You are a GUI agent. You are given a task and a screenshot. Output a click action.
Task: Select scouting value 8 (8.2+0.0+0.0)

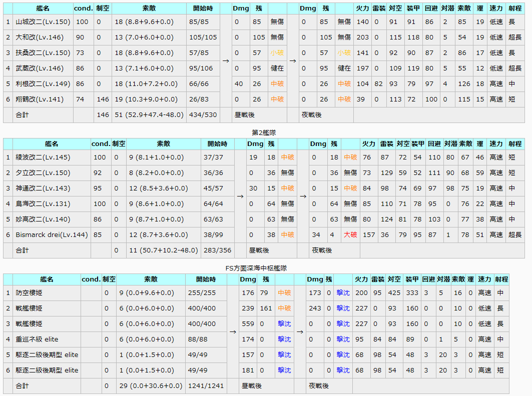tap(157, 173)
